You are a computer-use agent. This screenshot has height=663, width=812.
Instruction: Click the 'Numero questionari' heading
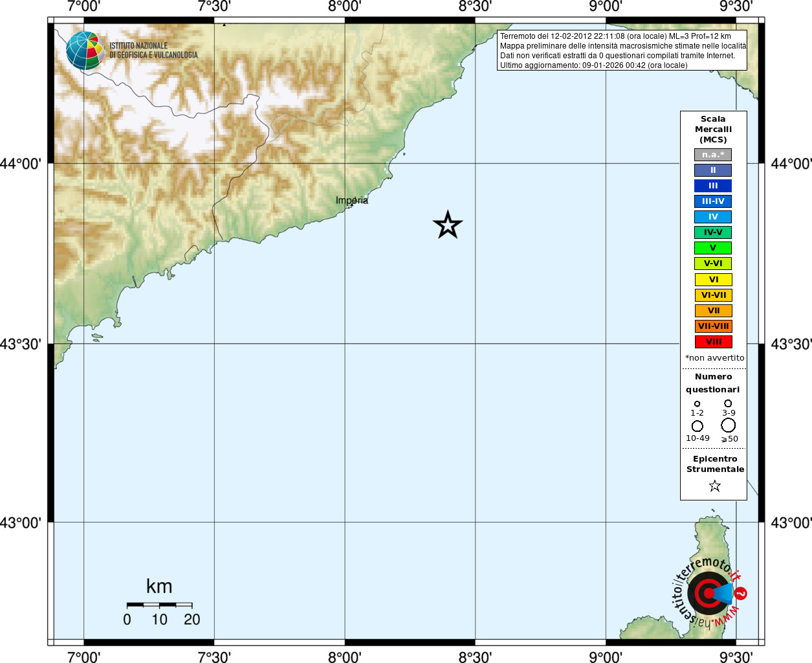pyautogui.click(x=713, y=383)
